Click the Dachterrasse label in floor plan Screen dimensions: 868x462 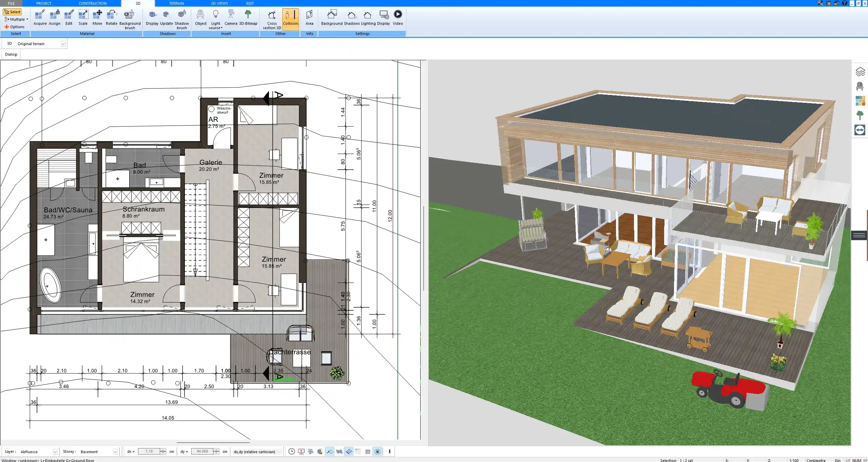[290, 352]
